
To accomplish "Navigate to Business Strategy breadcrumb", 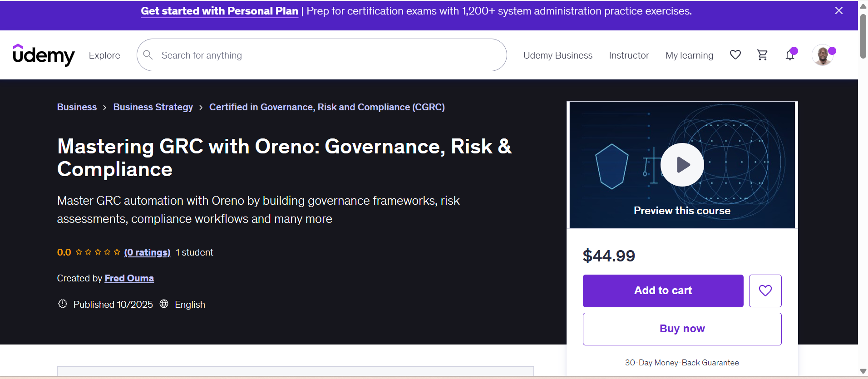I will 153,107.
